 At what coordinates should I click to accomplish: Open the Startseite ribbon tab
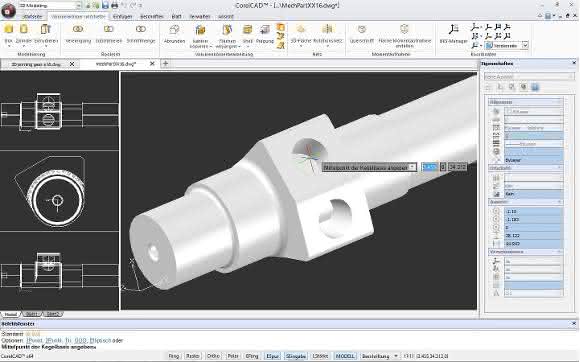tap(32, 17)
